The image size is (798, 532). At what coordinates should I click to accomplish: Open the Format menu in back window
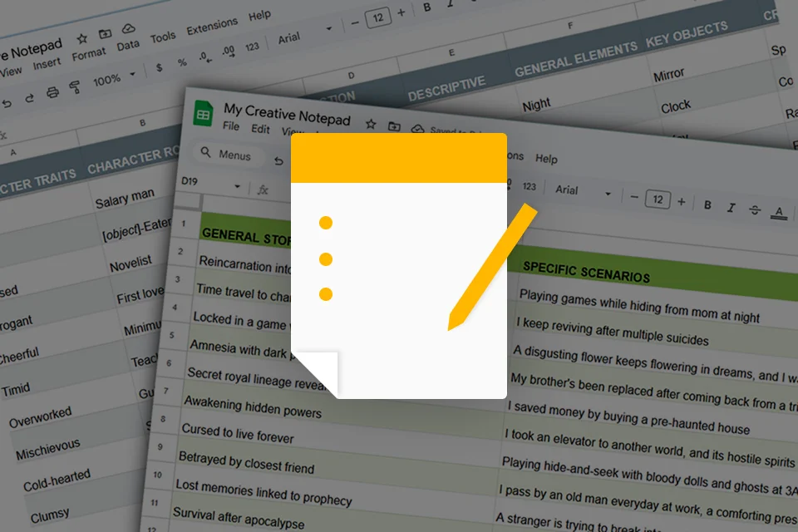click(89, 55)
